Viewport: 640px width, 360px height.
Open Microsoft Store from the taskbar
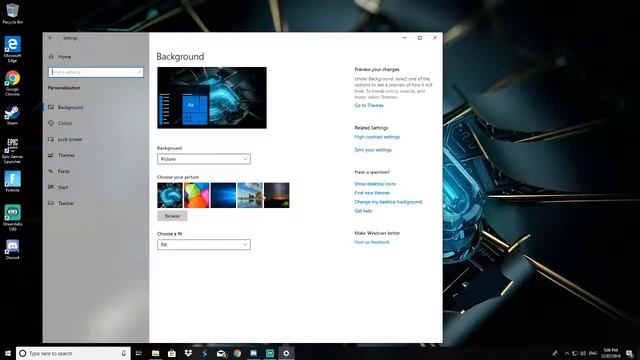pos(172,353)
